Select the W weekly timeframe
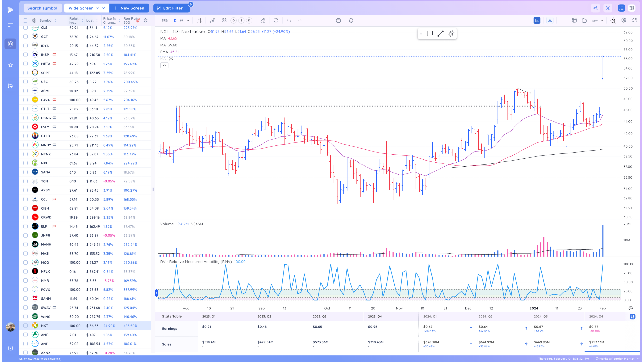 (x=181, y=21)
